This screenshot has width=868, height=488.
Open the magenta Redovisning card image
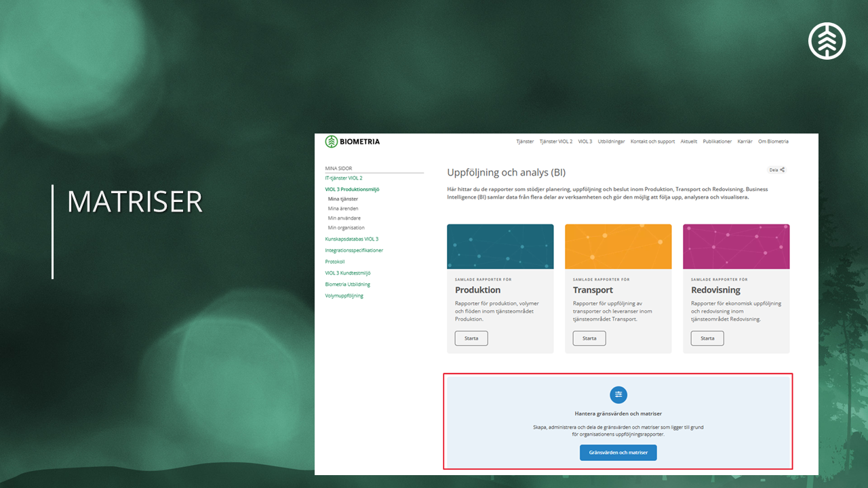736,247
